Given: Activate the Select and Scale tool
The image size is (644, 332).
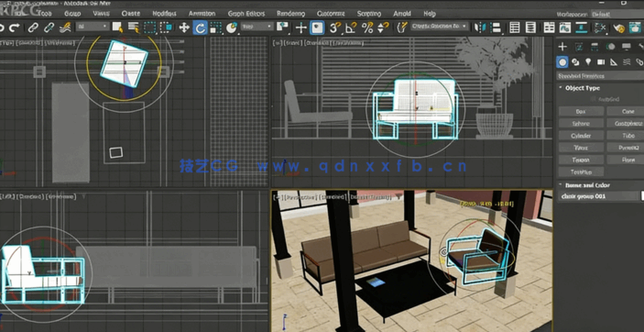Looking at the screenshot, I should coord(215,28).
